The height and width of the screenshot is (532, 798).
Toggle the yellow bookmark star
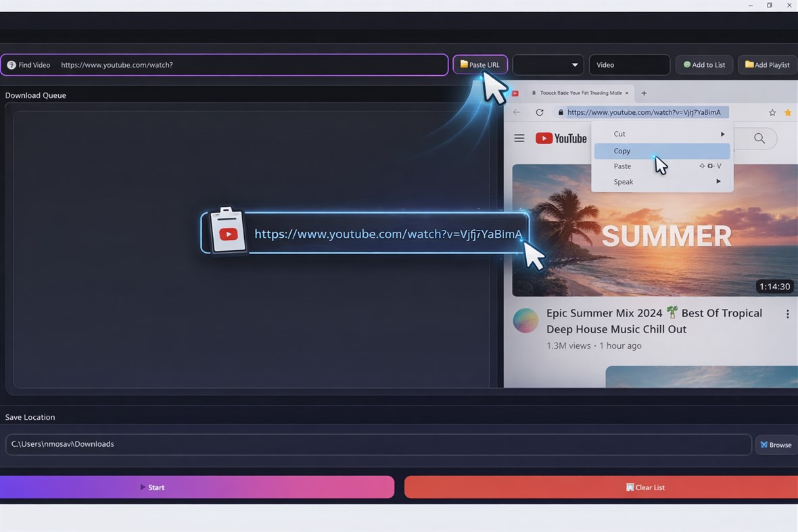click(x=787, y=113)
